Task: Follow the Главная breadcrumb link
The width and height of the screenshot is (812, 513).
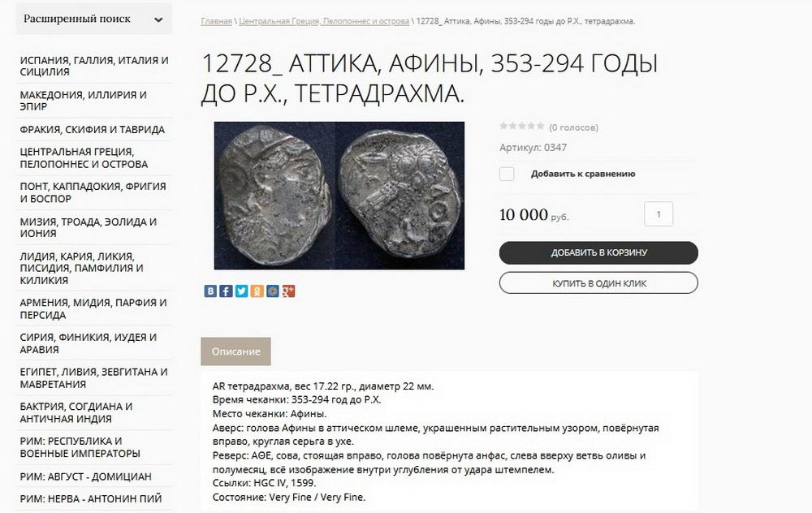Action: (217, 21)
